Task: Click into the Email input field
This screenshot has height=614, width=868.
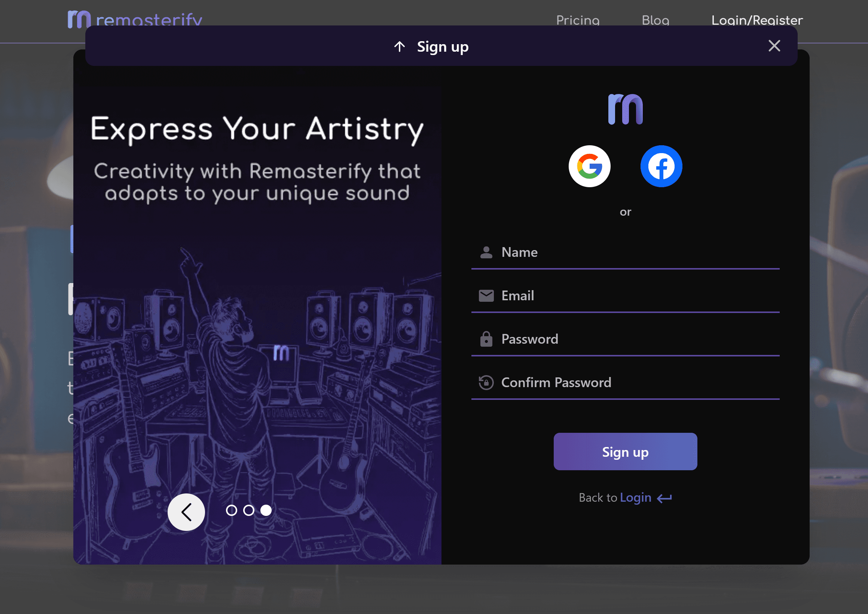Action: 635,295
